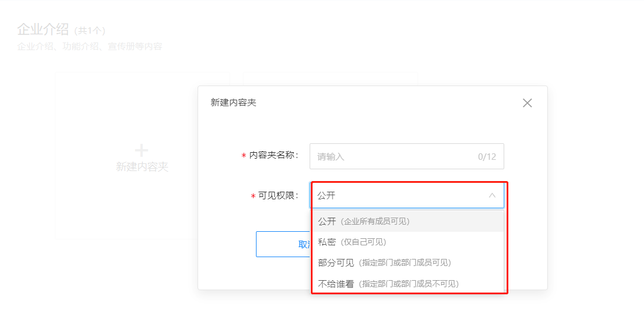Click the plus icon on the background card
Image resolution: width=644 pixels, height=335 pixels.
(x=142, y=150)
